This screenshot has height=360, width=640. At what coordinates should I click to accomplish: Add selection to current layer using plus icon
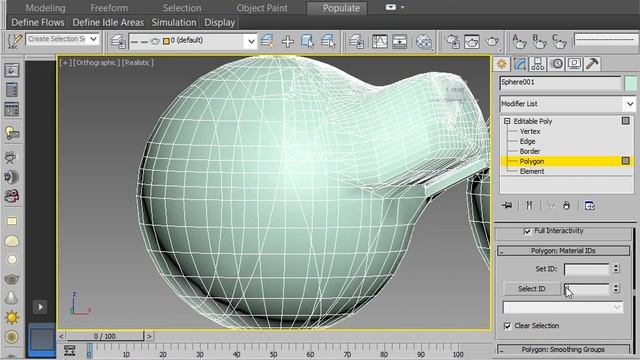pos(288,41)
